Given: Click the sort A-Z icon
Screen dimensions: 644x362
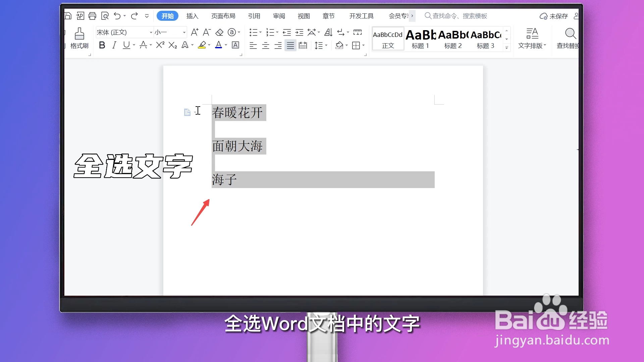Looking at the screenshot, I should pyautogui.click(x=328, y=32).
